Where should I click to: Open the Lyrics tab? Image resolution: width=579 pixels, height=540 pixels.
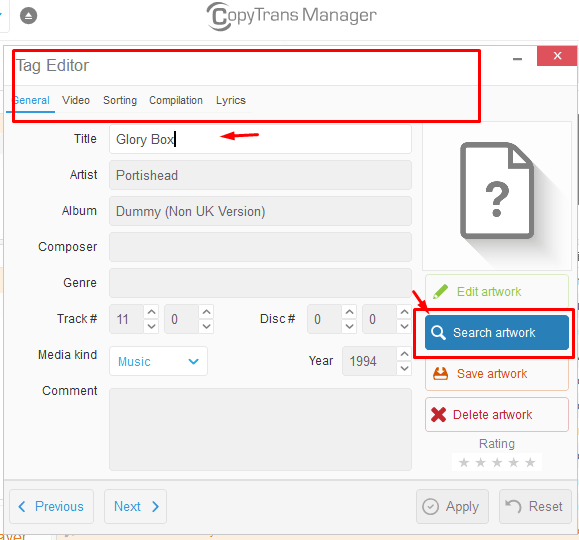click(231, 100)
